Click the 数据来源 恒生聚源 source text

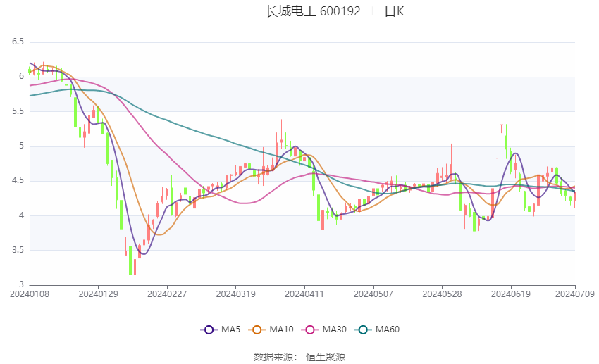(x=299, y=357)
